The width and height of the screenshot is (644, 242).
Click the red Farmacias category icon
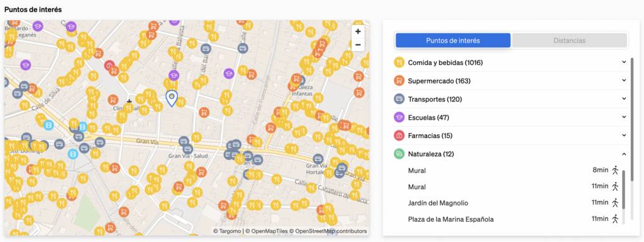[399, 135]
